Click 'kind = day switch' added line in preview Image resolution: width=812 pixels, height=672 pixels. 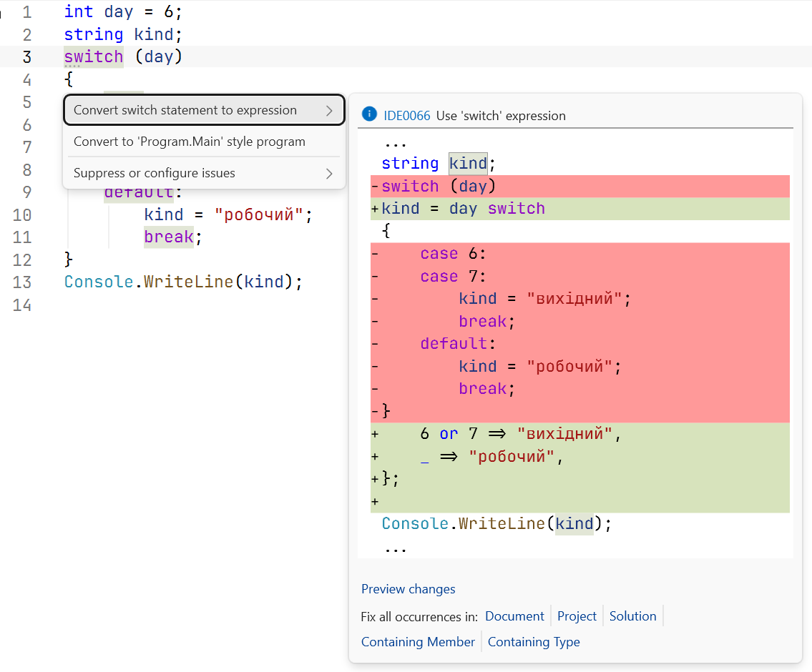tap(580, 209)
